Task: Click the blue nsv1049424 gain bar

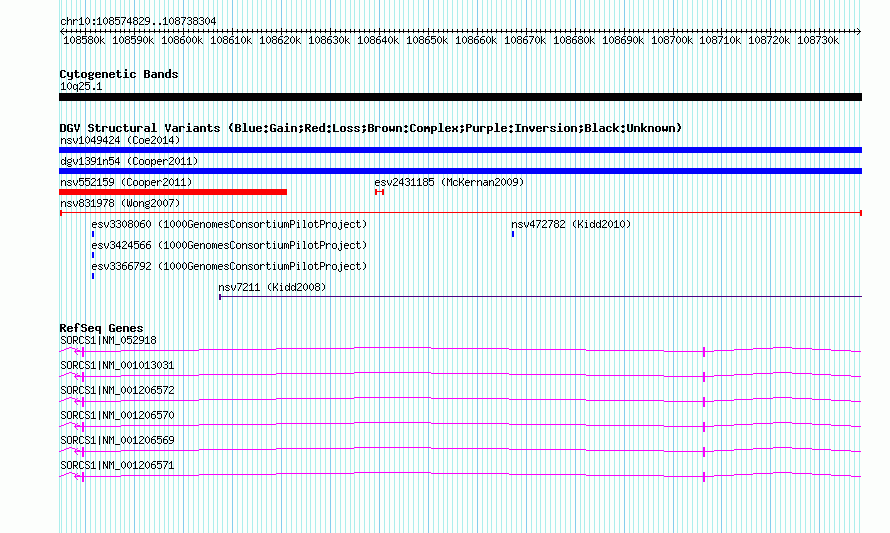Action: [460, 150]
